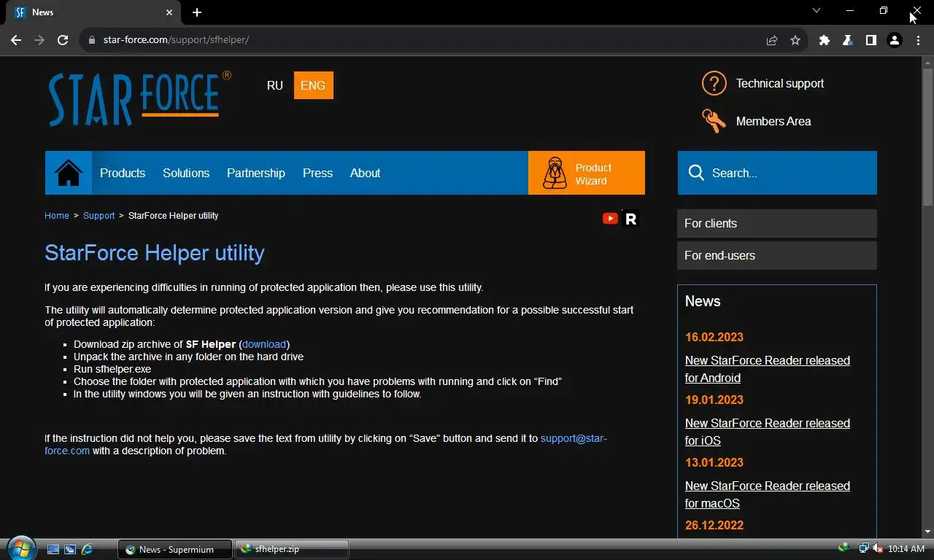Open the Solutions menu

pos(186,173)
